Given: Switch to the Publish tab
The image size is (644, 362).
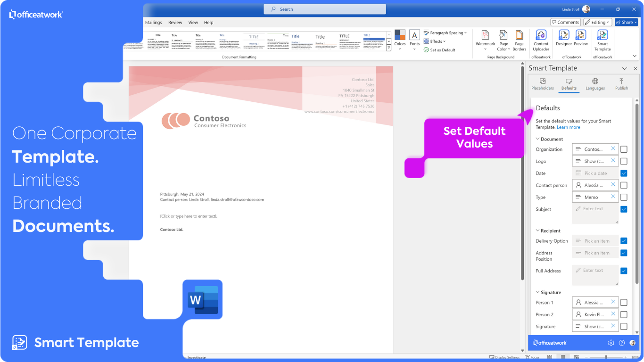Looking at the screenshot, I should (621, 84).
